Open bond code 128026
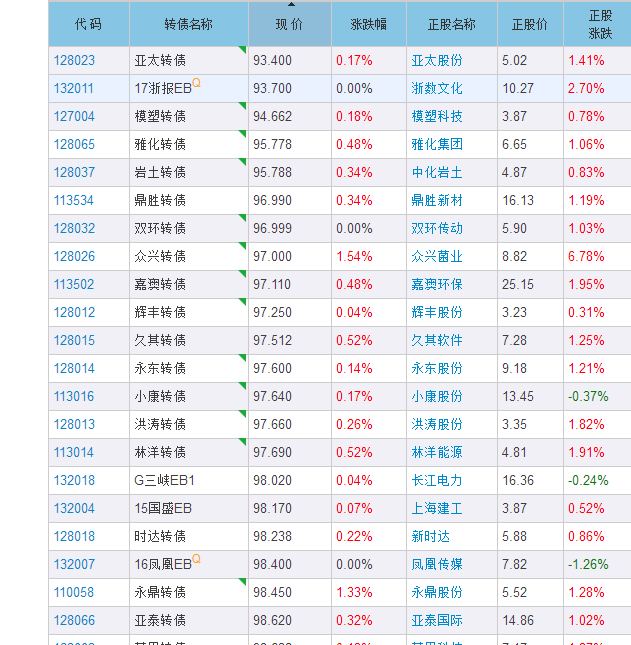The width and height of the screenshot is (631, 645). [74, 256]
